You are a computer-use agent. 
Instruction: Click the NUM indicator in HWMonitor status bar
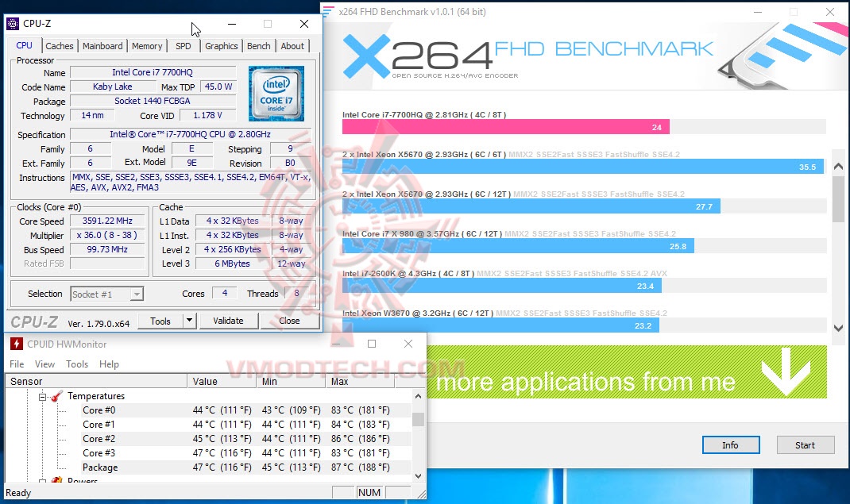point(369,493)
